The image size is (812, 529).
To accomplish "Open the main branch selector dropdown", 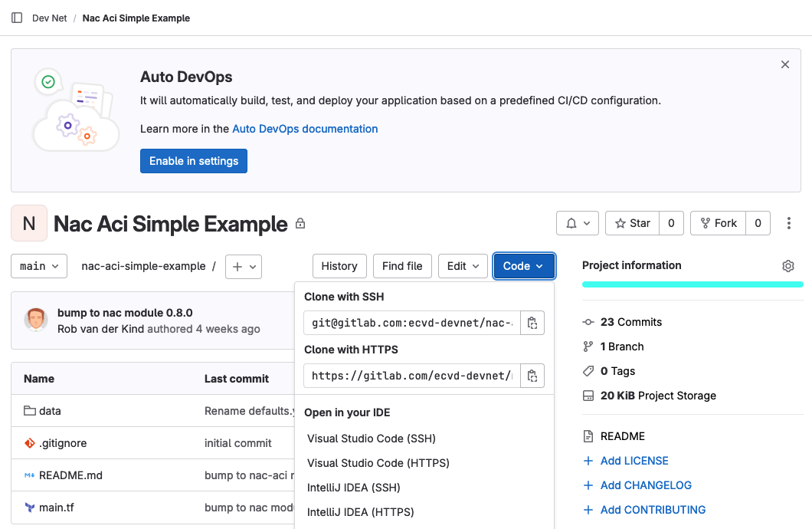I will tap(39, 266).
